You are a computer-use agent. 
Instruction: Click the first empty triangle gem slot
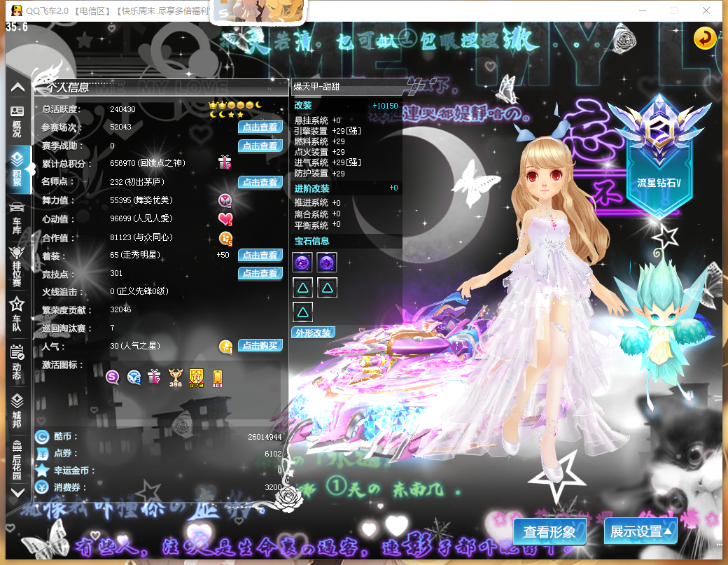tap(302, 288)
